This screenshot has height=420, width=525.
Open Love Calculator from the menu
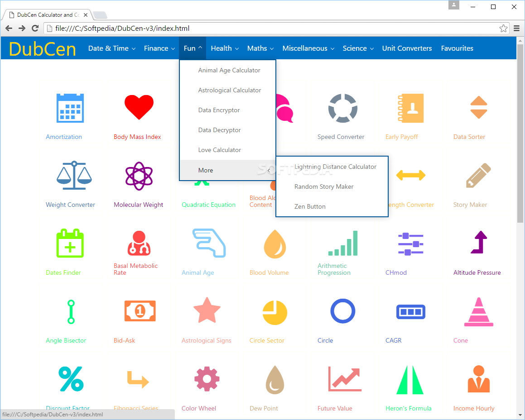(228, 150)
